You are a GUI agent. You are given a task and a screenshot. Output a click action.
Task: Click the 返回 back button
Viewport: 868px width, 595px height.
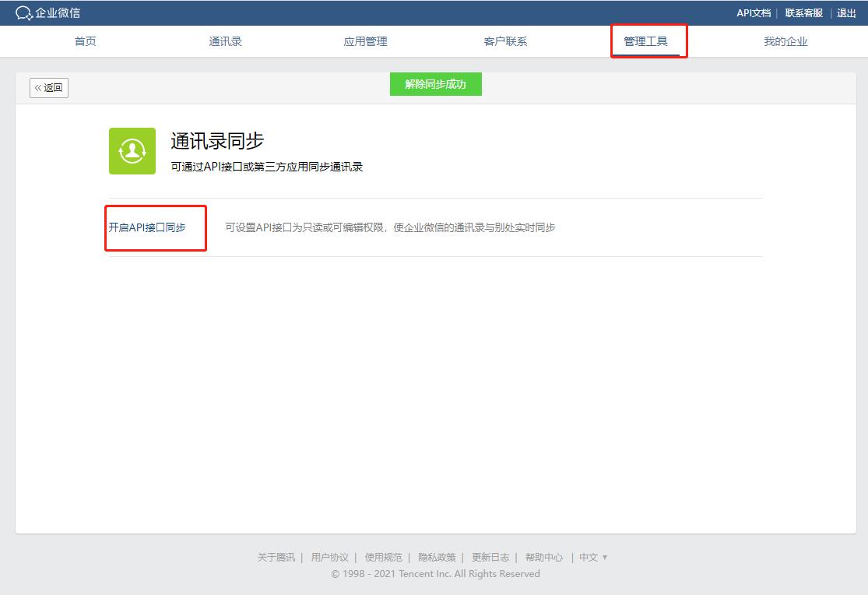point(48,87)
